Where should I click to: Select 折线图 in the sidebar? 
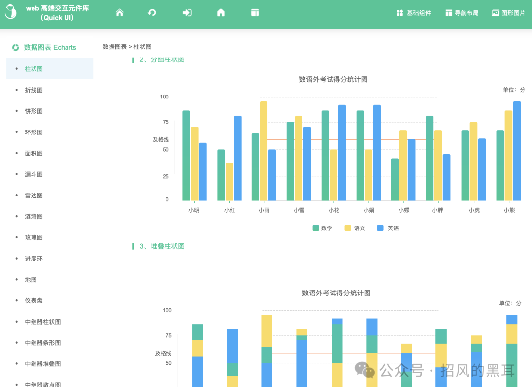(33, 90)
